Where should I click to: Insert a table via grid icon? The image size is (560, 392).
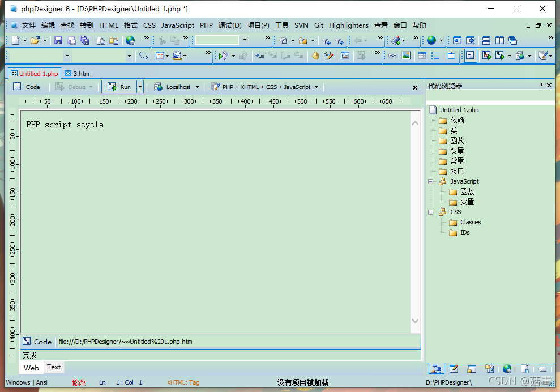pyautogui.click(x=422, y=56)
